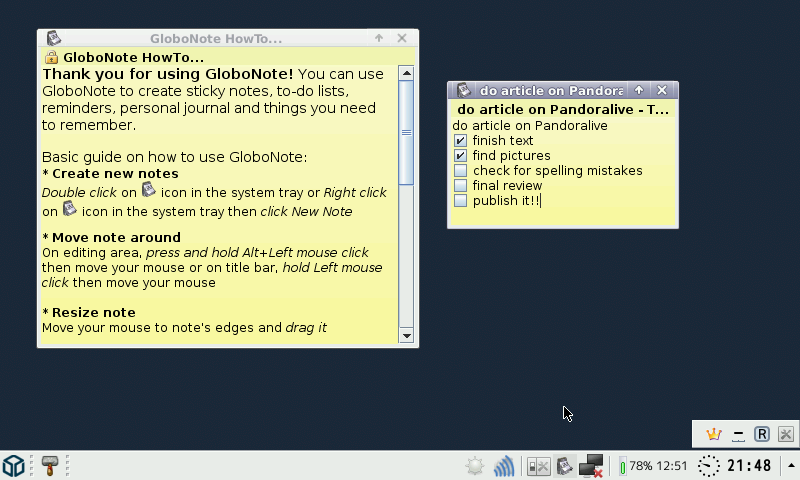Close the do article on Pandoralive note
This screenshot has width=800, height=480.
tap(662, 90)
